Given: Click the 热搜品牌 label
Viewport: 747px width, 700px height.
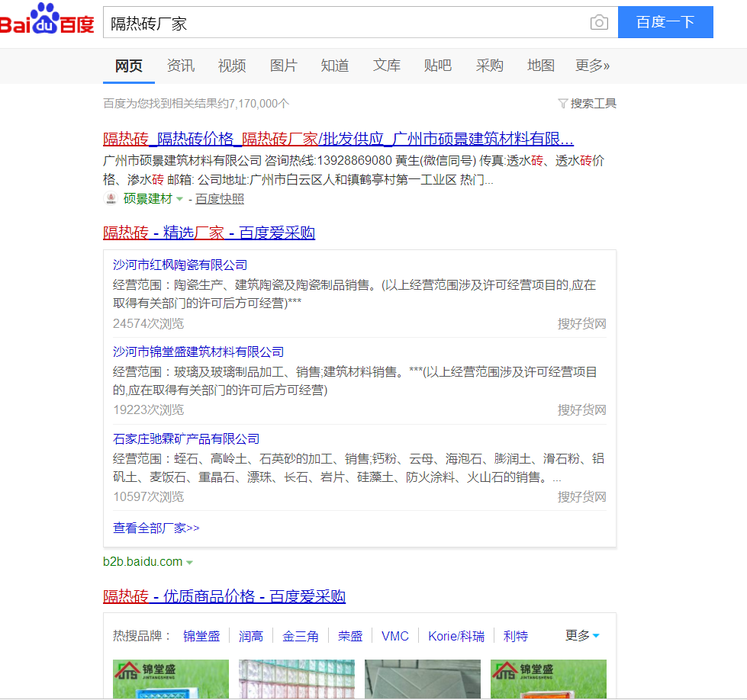Looking at the screenshot, I should pyautogui.click(x=141, y=636).
